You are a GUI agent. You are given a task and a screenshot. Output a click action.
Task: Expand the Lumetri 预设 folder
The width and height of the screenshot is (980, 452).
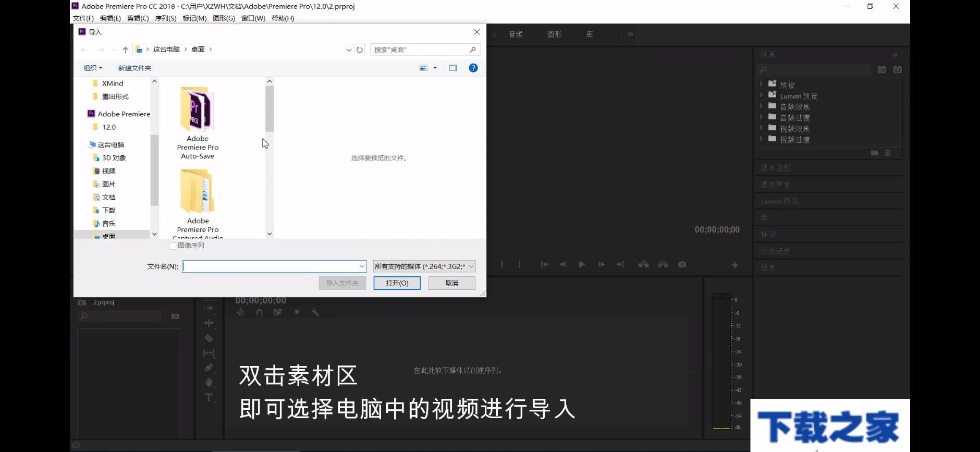[761, 95]
